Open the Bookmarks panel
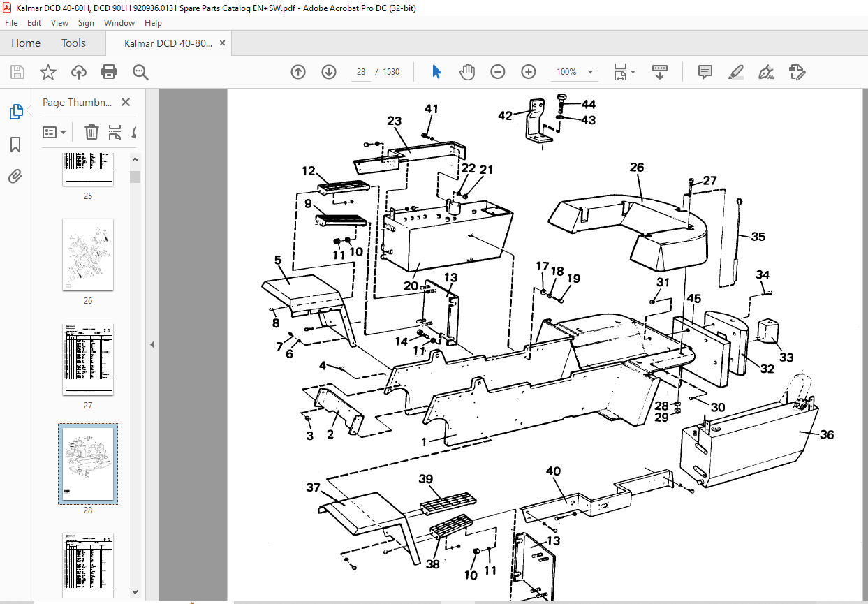The image size is (868, 604). click(x=15, y=145)
